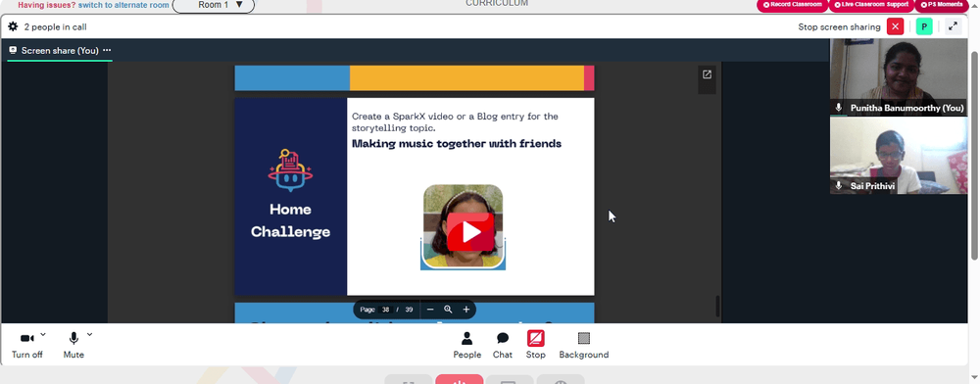Click the document viewer vertical scrollbar
Screen dimensions: 980x384
[x=717, y=306]
